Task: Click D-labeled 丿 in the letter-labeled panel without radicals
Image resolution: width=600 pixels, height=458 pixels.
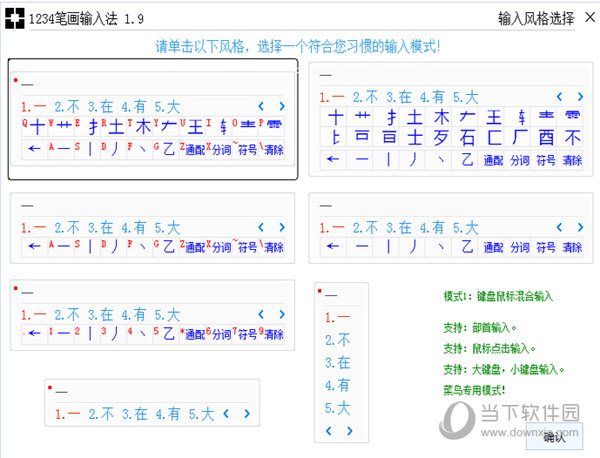Action: (x=114, y=247)
